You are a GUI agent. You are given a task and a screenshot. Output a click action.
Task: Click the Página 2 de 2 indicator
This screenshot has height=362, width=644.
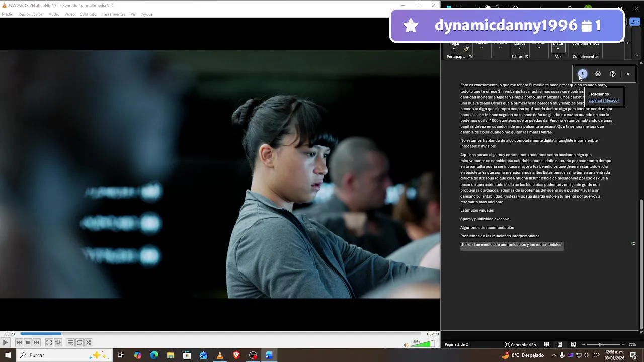tap(456, 344)
